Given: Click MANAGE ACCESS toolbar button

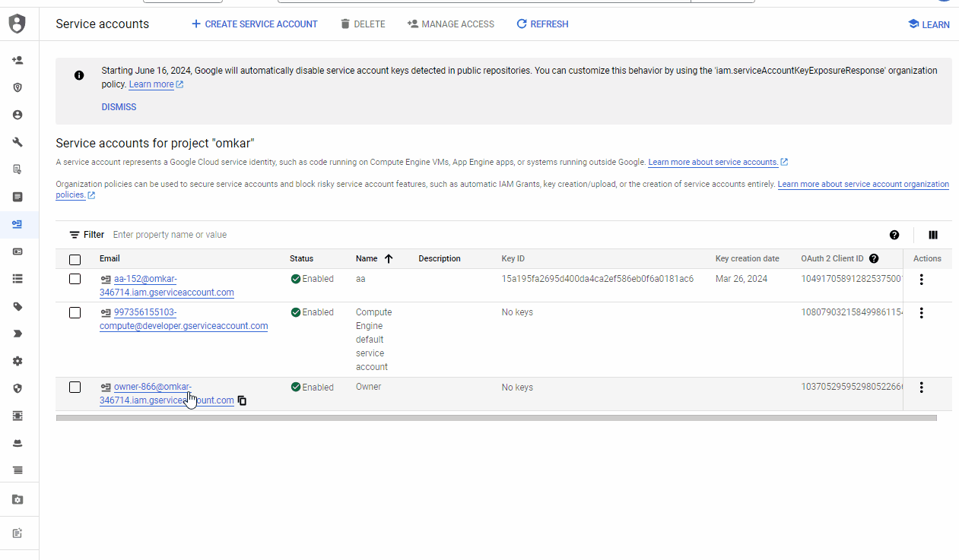Looking at the screenshot, I should coord(451,24).
